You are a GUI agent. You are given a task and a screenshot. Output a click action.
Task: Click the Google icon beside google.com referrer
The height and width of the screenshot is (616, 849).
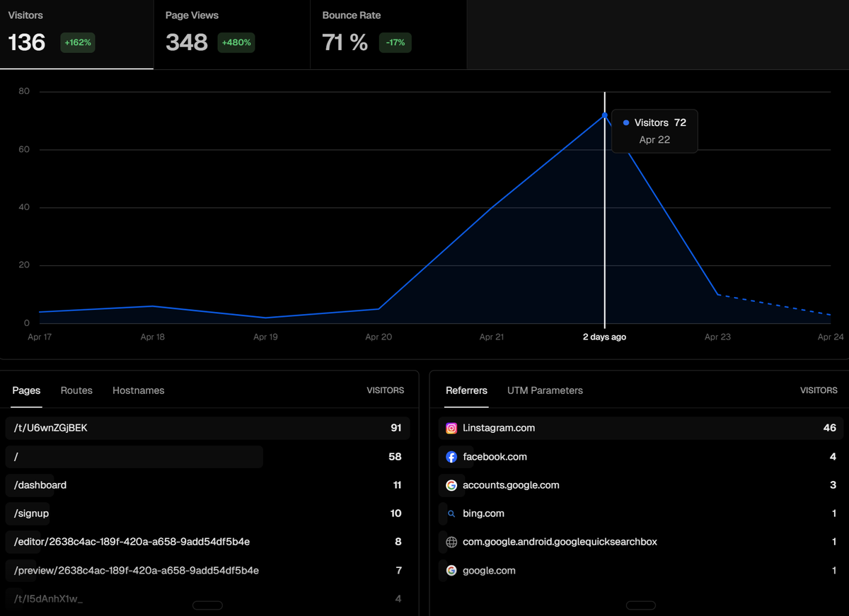(451, 570)
